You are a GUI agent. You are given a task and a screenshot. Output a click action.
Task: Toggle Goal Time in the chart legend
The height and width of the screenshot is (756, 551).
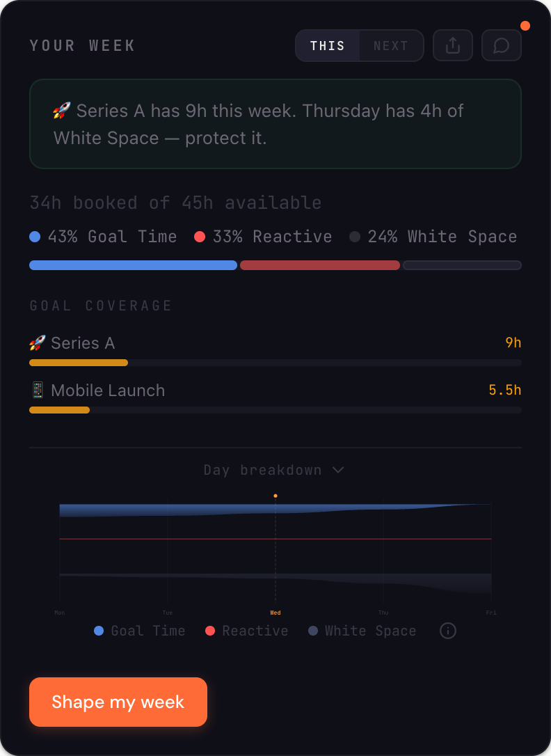point(139,631)
